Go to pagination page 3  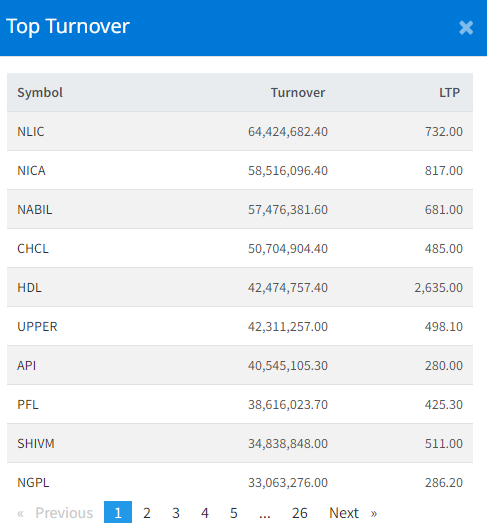click(x=175, y=513)
